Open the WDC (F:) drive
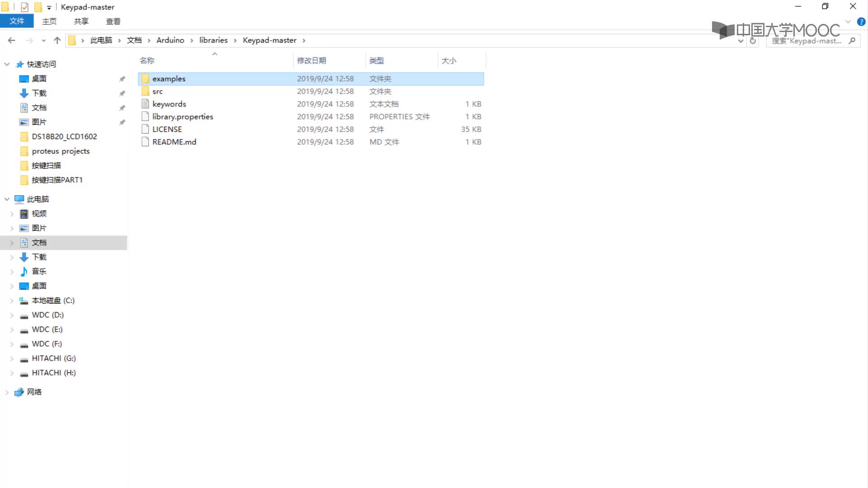This screenshot has width=868, height=488. tap(47, 344)
